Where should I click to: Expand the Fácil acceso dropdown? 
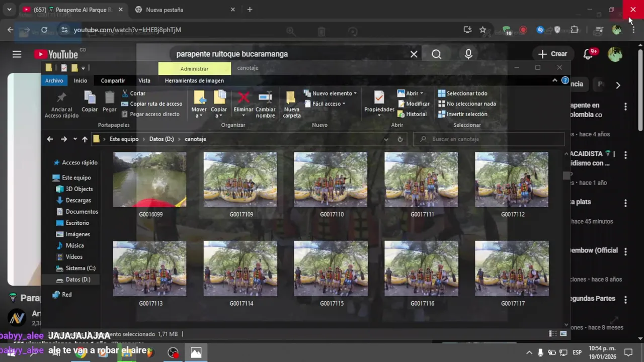[x=325, y=104]
